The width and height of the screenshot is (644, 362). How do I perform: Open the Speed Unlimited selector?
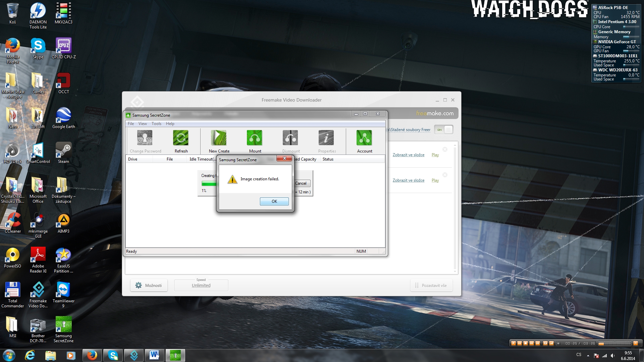click(201, 285)
